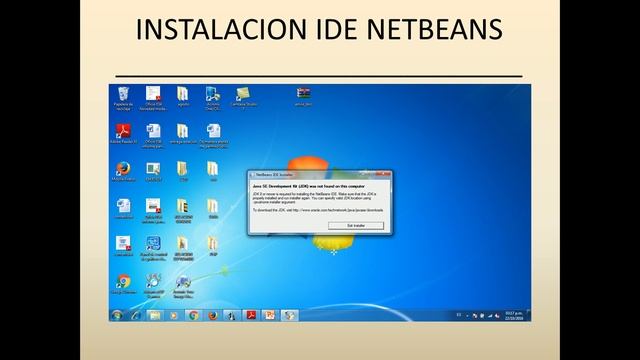Click the network signal icon in the system tray
The height and width of the screenshot is (360, 640).
(x=490, y=316)
